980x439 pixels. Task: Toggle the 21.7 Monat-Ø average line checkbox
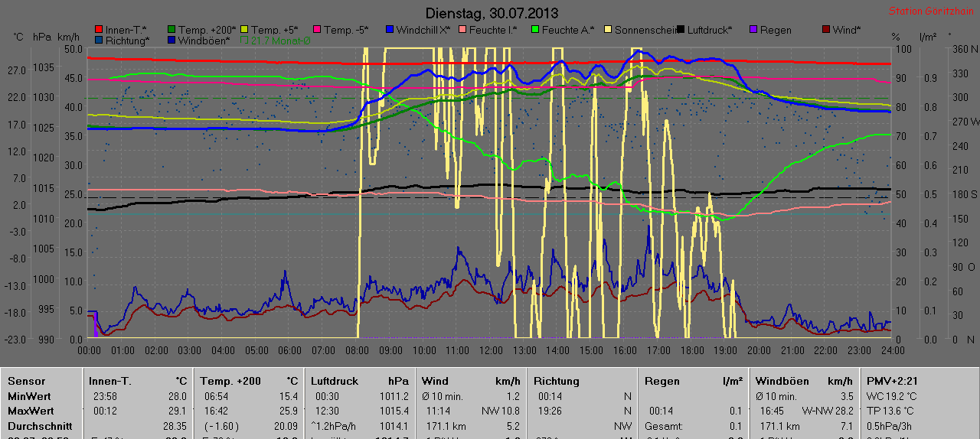tap(245, 41)
